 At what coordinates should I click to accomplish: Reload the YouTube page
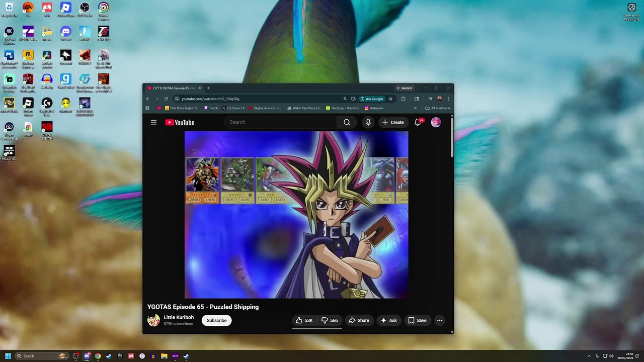pyautogui.click(x=166, y=99)
